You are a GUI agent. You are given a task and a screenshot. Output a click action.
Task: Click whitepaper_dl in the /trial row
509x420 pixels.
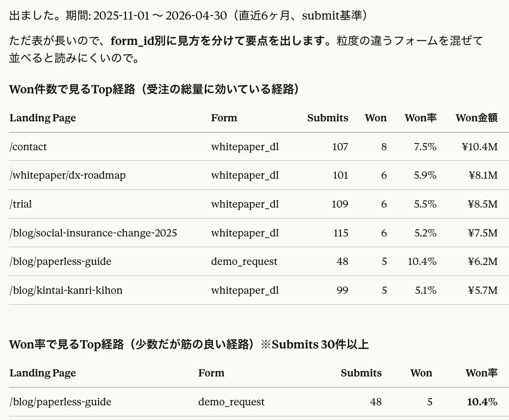[x=245, y=204]
